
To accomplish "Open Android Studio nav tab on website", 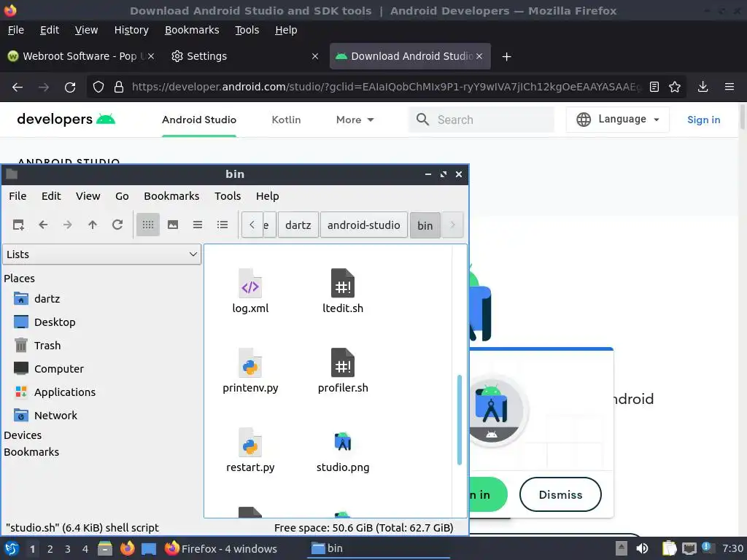I will [x=199, y=120].
